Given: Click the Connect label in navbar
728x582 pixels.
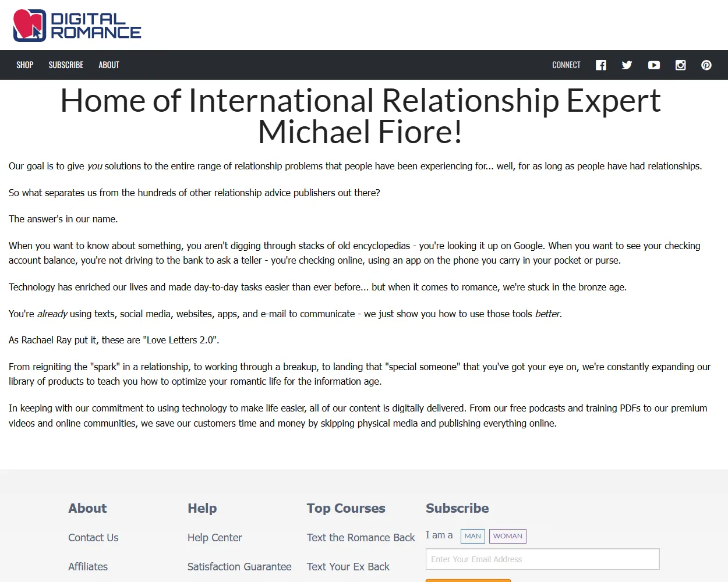Looking at the screenshot, I should (566, 65).
